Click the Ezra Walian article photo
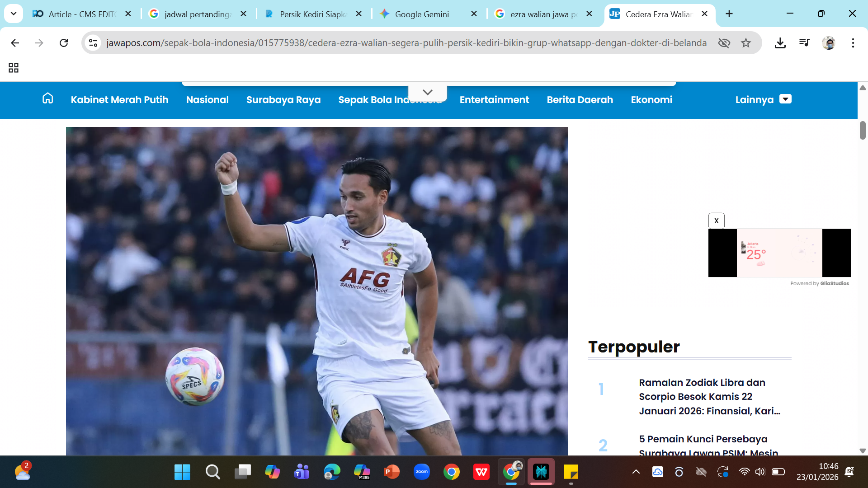 coord(316,291)
